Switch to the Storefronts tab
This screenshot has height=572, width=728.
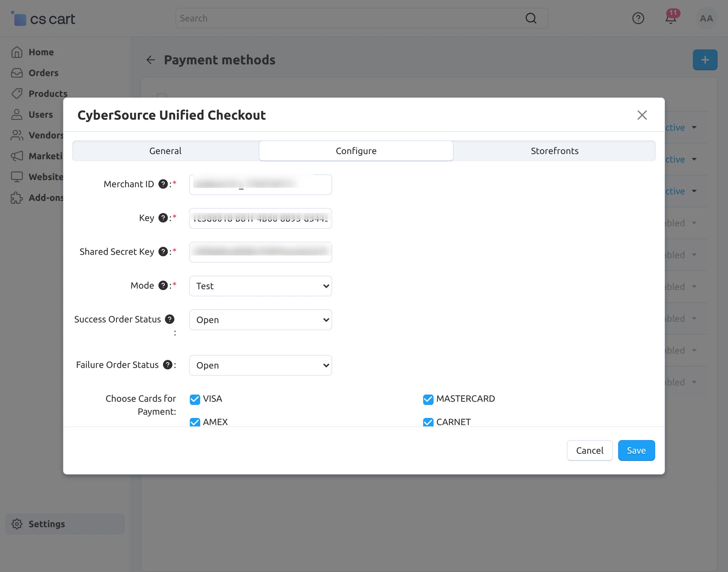[x=554, y=151]
